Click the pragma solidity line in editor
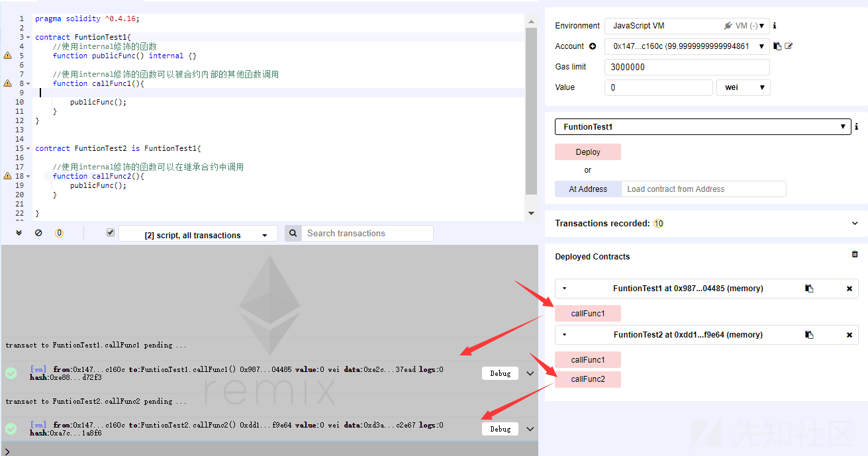Viewport: 868px width, 456px height. pyautogui.click(x=87, y=19)
